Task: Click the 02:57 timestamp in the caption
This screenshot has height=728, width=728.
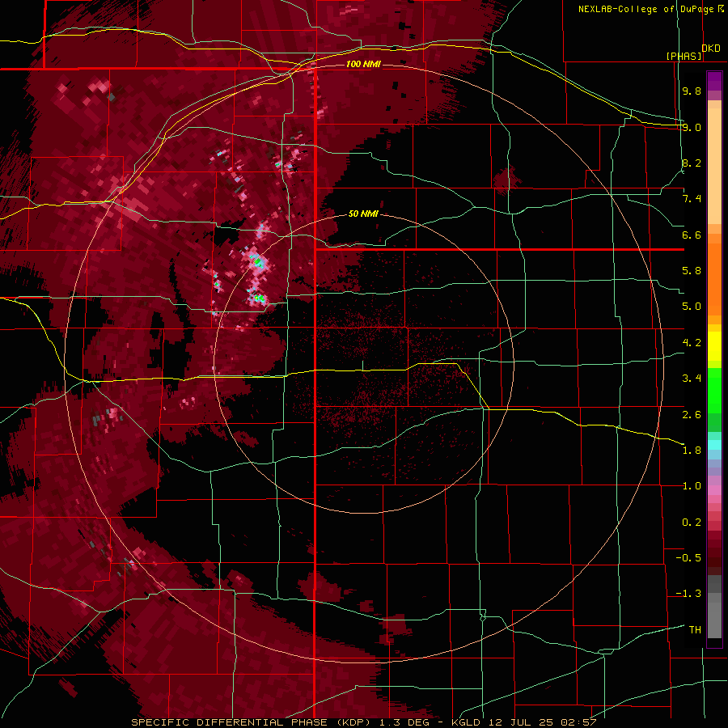Action: click(x=578, y=722)
